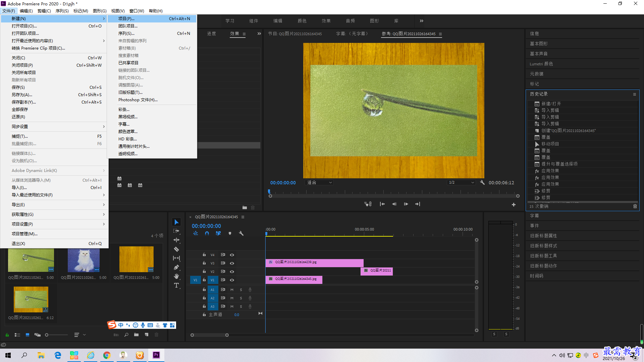Click the project panel Find magnifier icon
Image resolution: width=644 pixels, height=362 pixels.
point(126,335)
